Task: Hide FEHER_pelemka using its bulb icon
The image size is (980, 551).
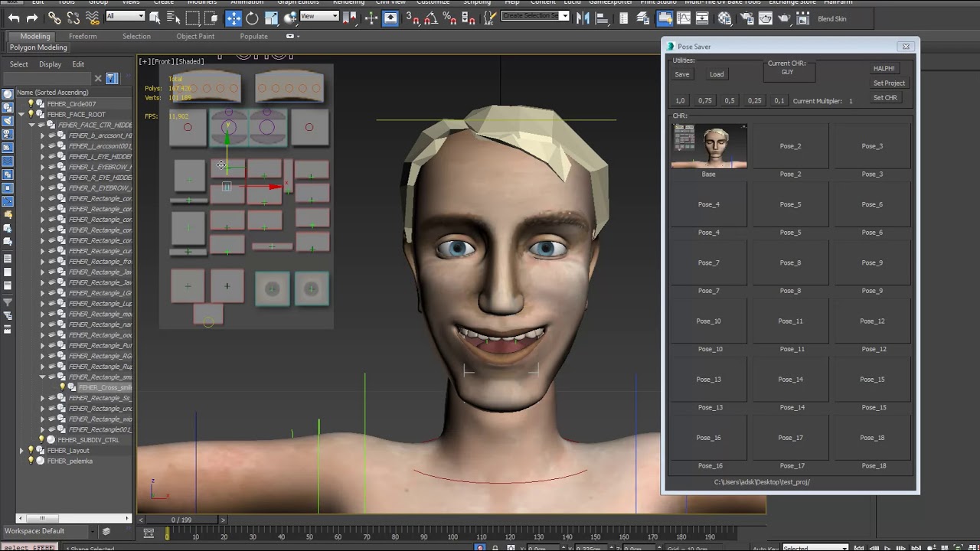Action: [x=31, y=461]
